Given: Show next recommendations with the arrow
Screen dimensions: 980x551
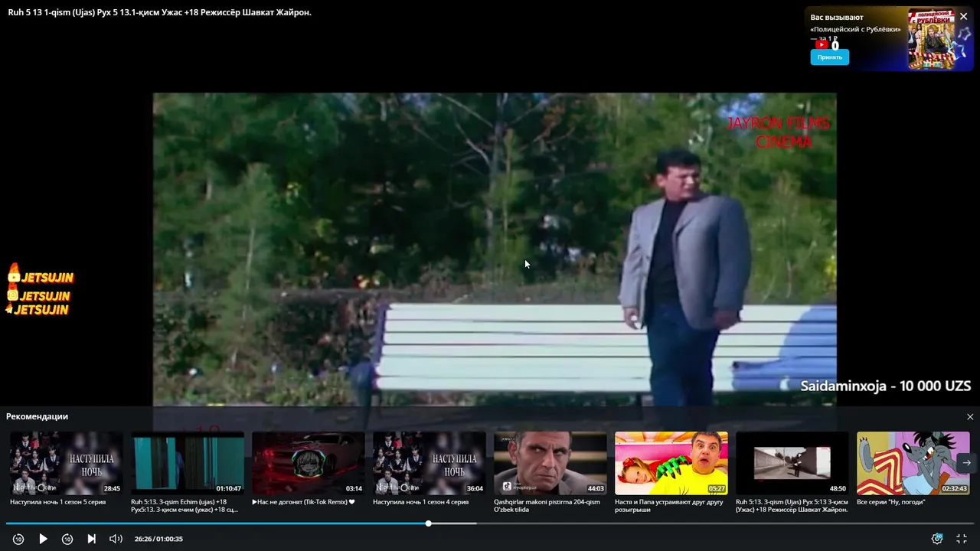Looking at the screenshot, I should point(966,462).
